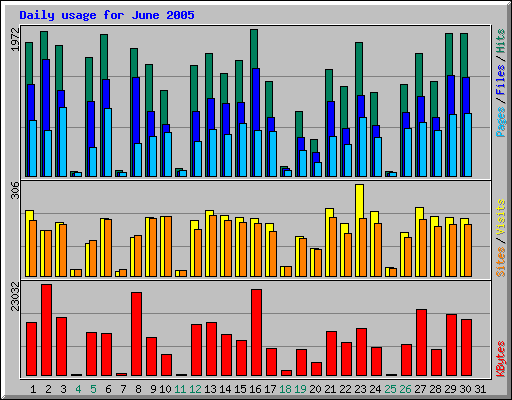This screenshot has width=512, height=400.
Task: Click day 7 on the date axis
Action: click(x=123, y=389)
